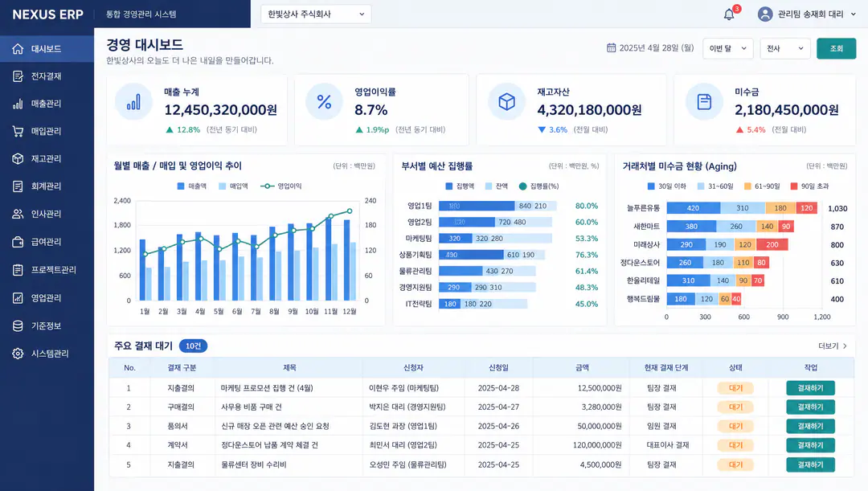Click the 매출 누계 card chart icon
Image resolution: width=868 pixels, height=491 pixels.
point(133,102)
